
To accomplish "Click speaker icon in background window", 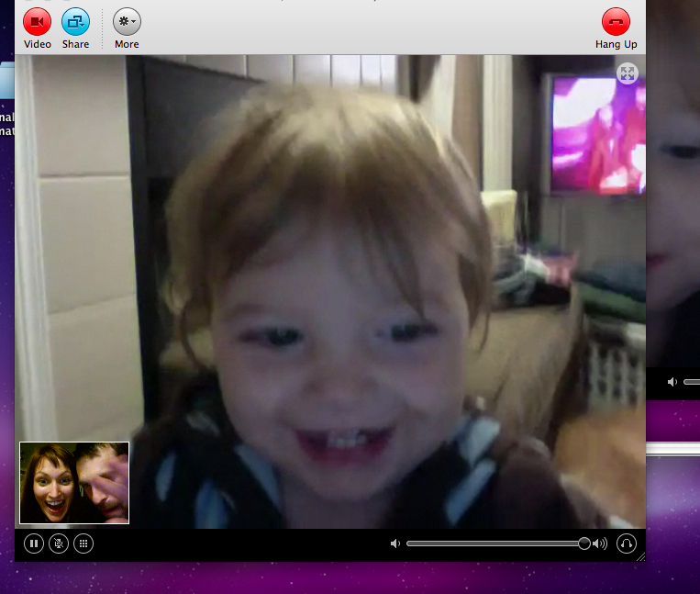I will pos(672,382).
